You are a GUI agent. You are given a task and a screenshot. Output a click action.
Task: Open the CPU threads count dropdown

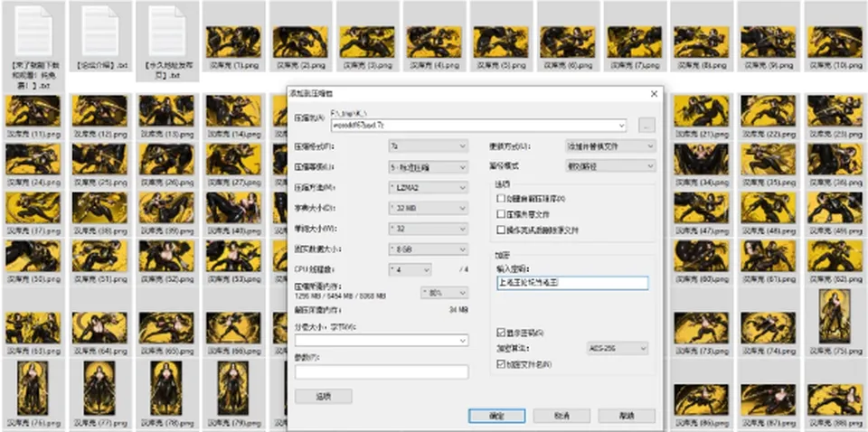(x=410, y=270)
